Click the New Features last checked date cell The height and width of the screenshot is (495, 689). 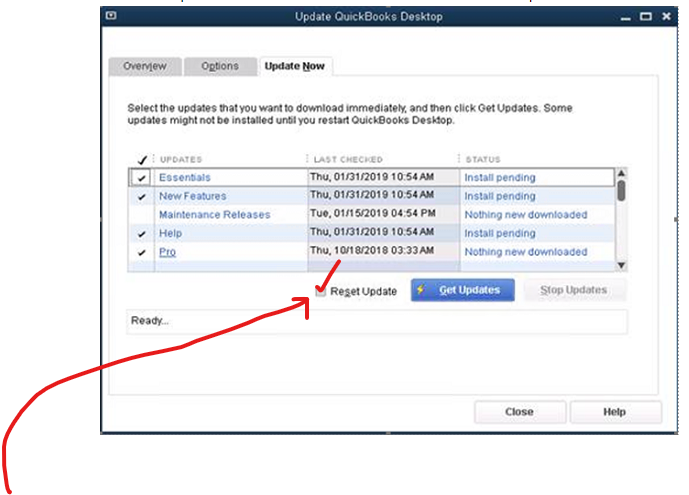[372, 195]
